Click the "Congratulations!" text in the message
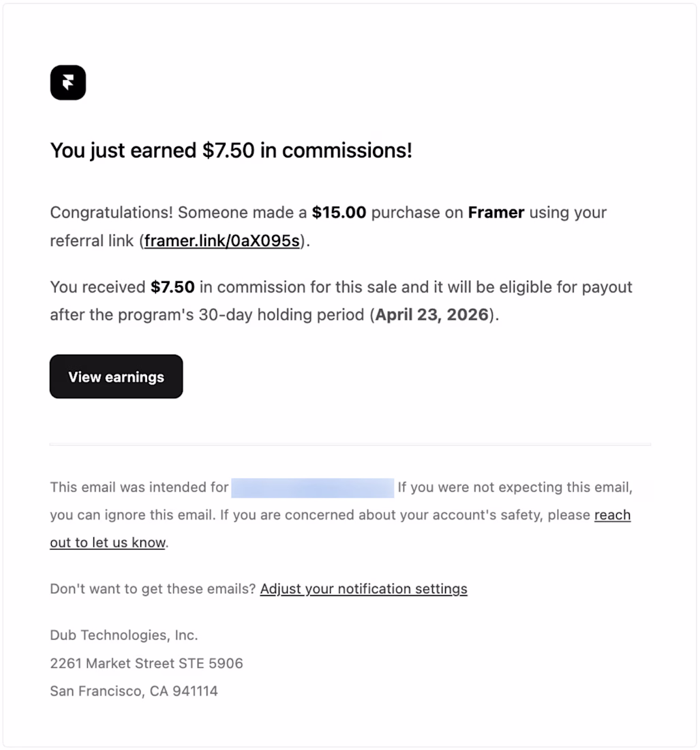700x750 pixels. pyautogui.click(x=111, y=213)
